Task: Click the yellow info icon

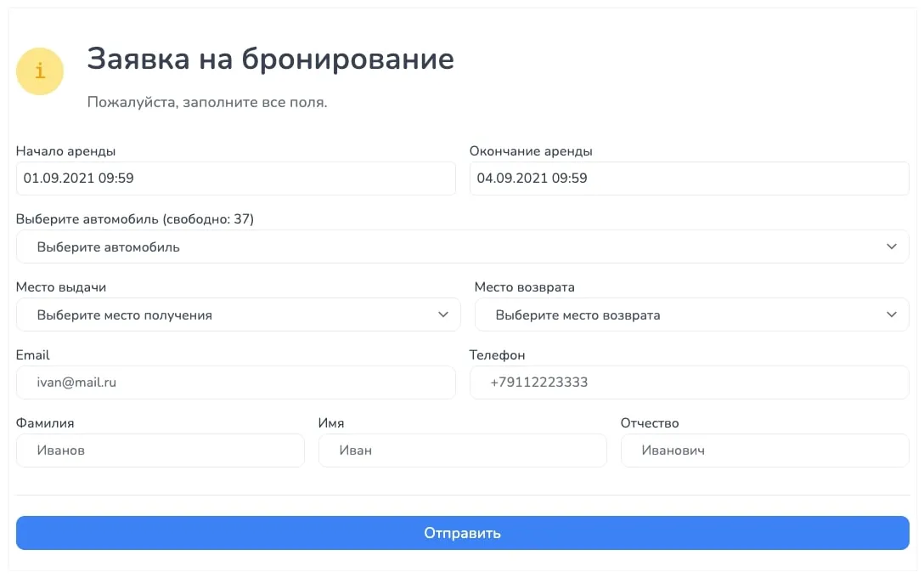Action: tap(39, 71)
